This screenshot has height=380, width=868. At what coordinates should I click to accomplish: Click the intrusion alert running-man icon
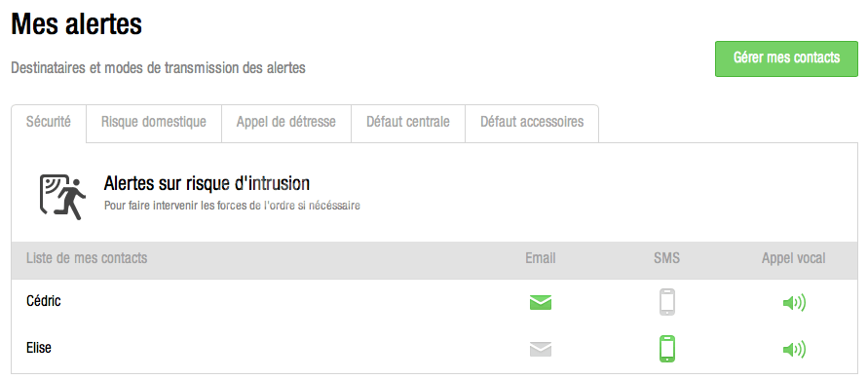[62, 197]
